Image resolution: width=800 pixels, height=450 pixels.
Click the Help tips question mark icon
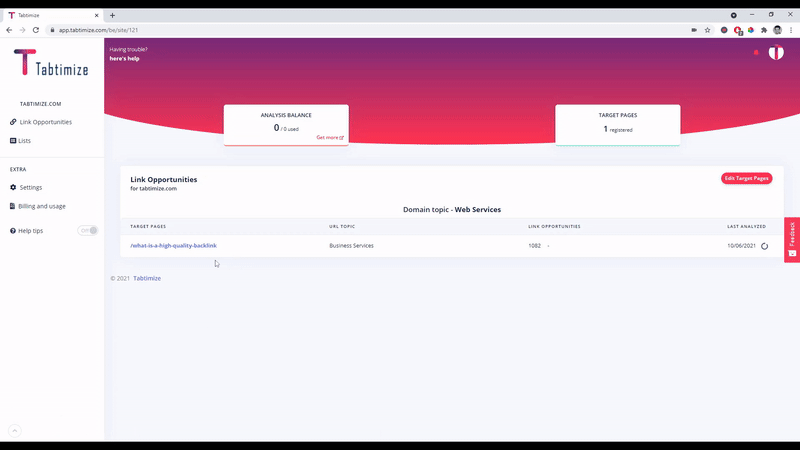point(13,231)
